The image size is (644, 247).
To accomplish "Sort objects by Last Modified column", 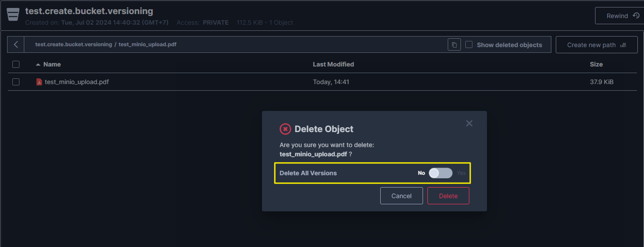I will [333, 64].
